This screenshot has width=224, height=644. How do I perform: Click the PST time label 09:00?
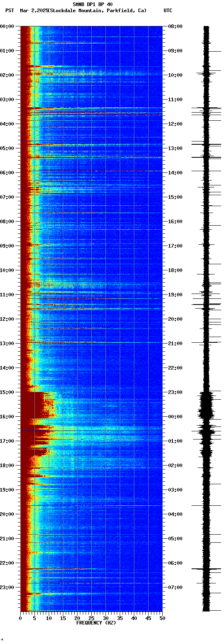tap(7, 246)
